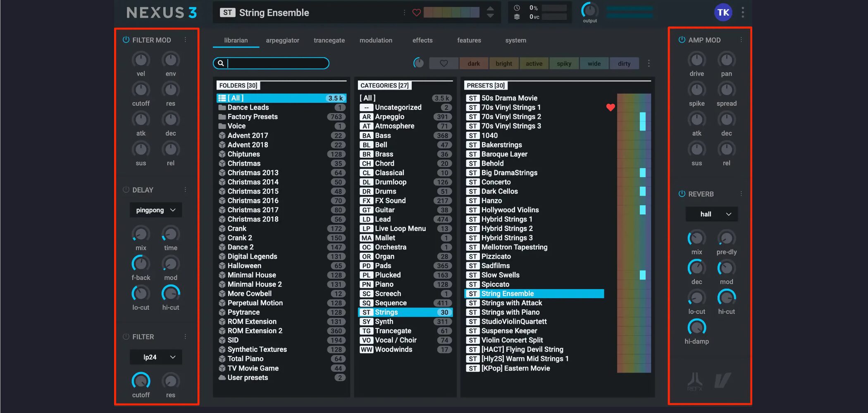Select the Hollywood Violins preset
This screenshot has width=868, height=413.
point(510,210)
